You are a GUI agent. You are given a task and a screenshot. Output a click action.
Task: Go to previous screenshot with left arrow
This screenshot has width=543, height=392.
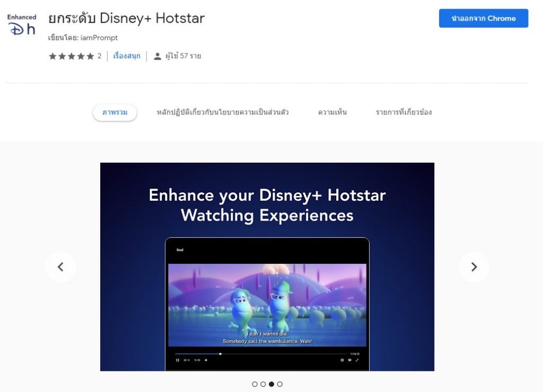pyautogui.click(x=60, y=267)
